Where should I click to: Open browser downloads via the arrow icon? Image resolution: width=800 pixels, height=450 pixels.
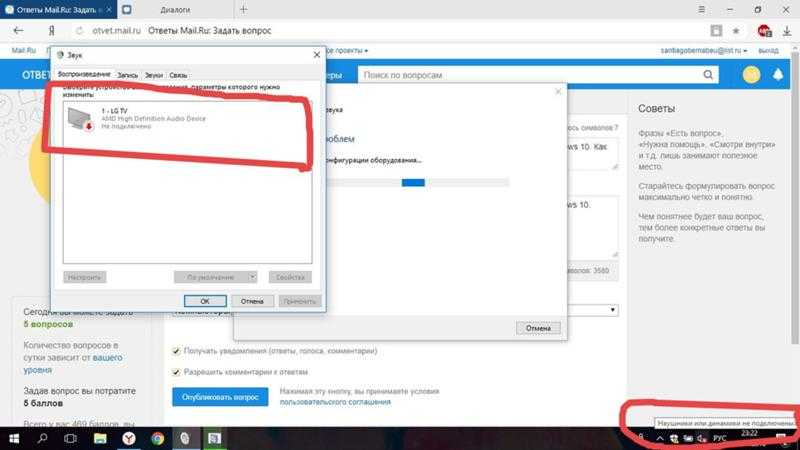[787, 31]
